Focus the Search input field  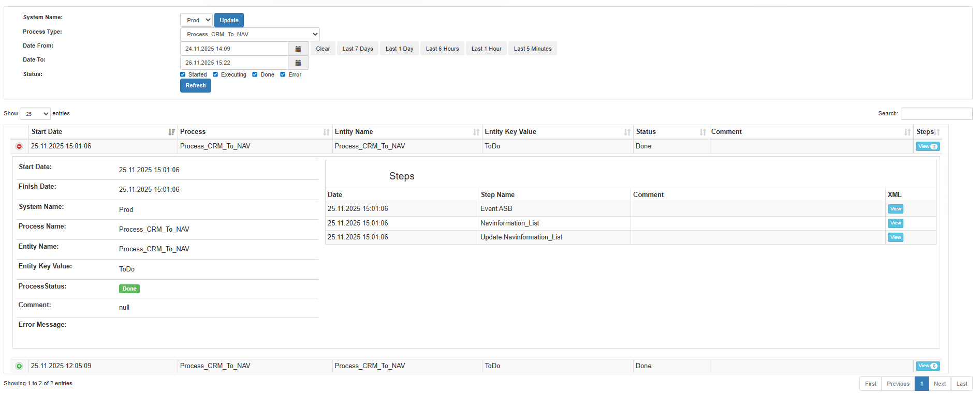click(x=937, y=114)
